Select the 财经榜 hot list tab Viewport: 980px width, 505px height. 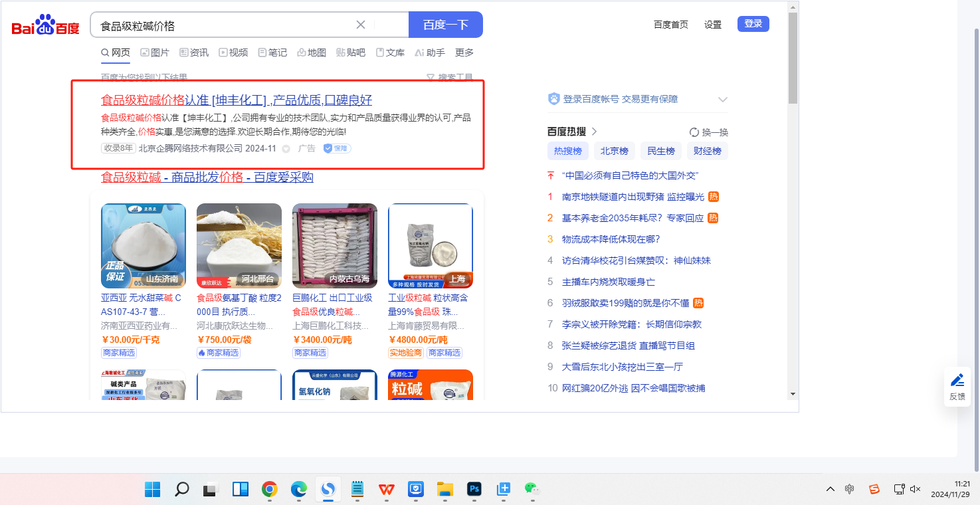pyautogui.click(x=708, y=151)
